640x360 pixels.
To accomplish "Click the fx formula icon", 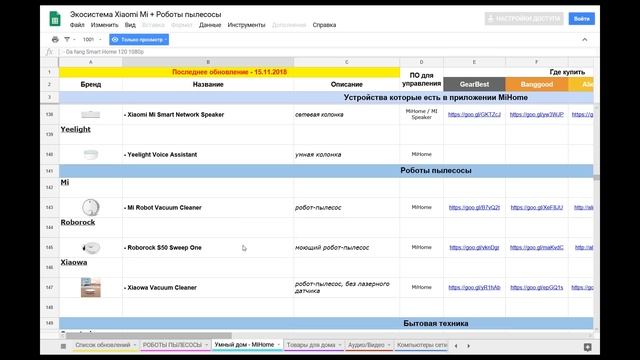I will [x=49, y=52].
